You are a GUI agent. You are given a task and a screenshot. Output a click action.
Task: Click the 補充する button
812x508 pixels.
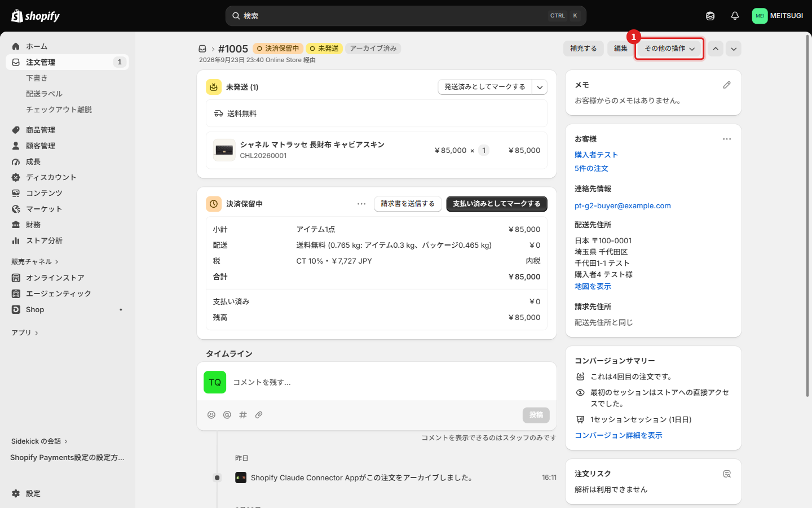click(x=583, y=49)
